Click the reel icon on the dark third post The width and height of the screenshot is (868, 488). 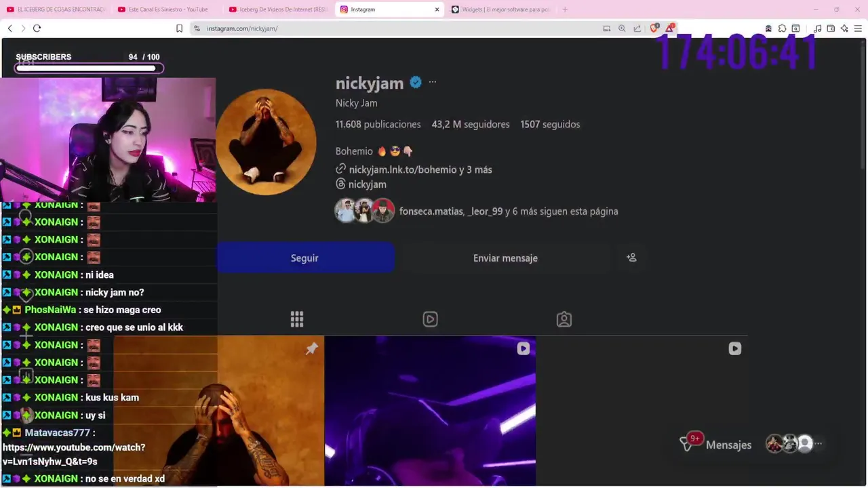(x=735, y=348)
